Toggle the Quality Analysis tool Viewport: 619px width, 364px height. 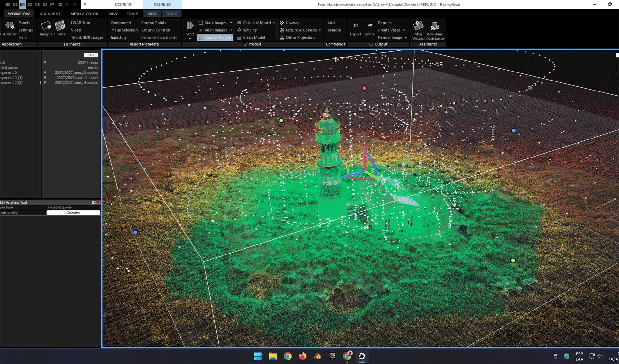(x=215, y=38)
